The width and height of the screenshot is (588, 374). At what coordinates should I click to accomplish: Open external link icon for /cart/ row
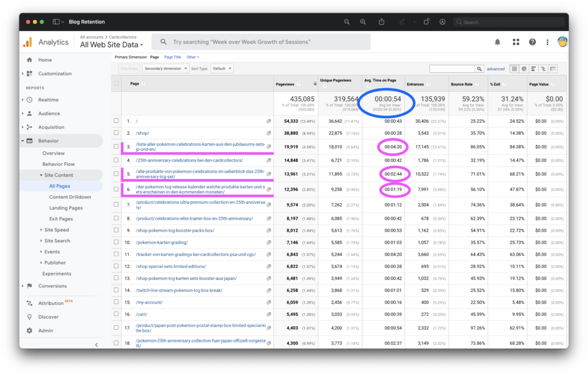[269, 314]
